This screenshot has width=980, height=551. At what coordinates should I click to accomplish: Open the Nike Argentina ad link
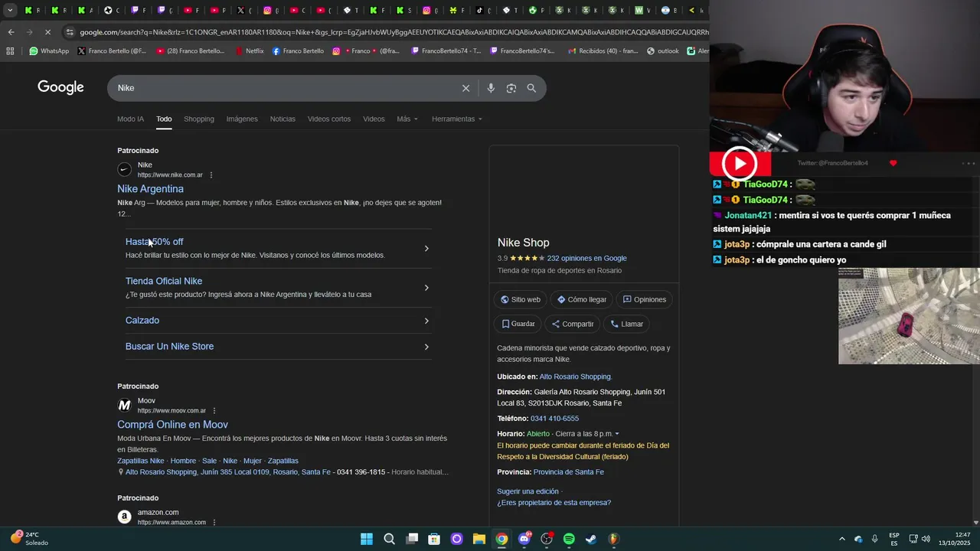(150, 189)
